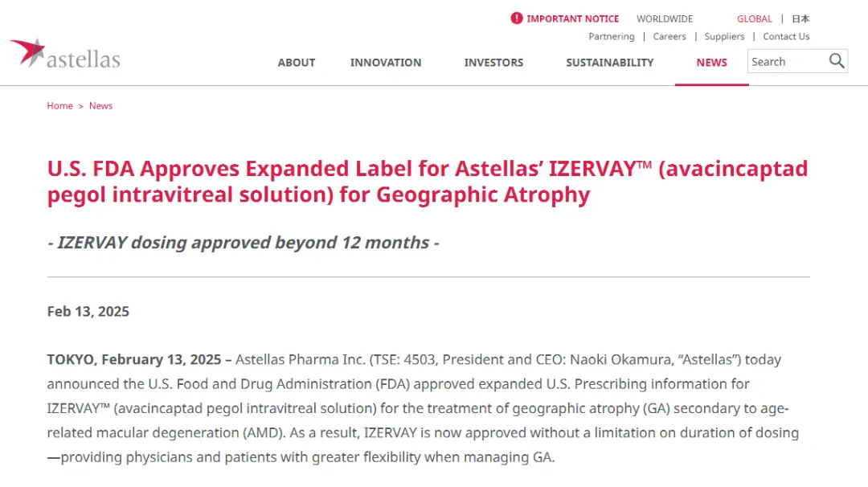Open the INVESTORS menu
The width and height of the screenshot is (868, 487).
click(x=493, y=63)
